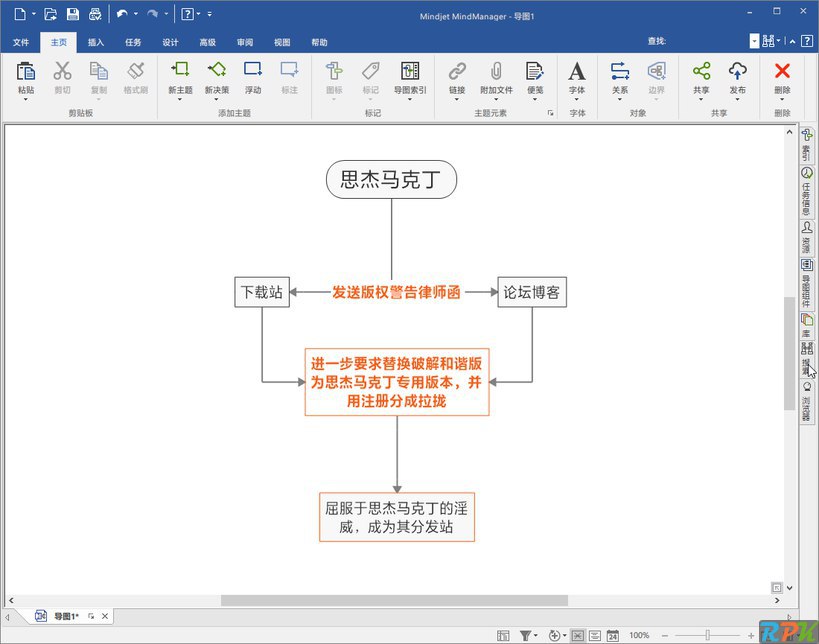Screen dimensions: 819x644
Task: Click the horizontal scrollbar thumb
Action: click(x=394, y=601)
